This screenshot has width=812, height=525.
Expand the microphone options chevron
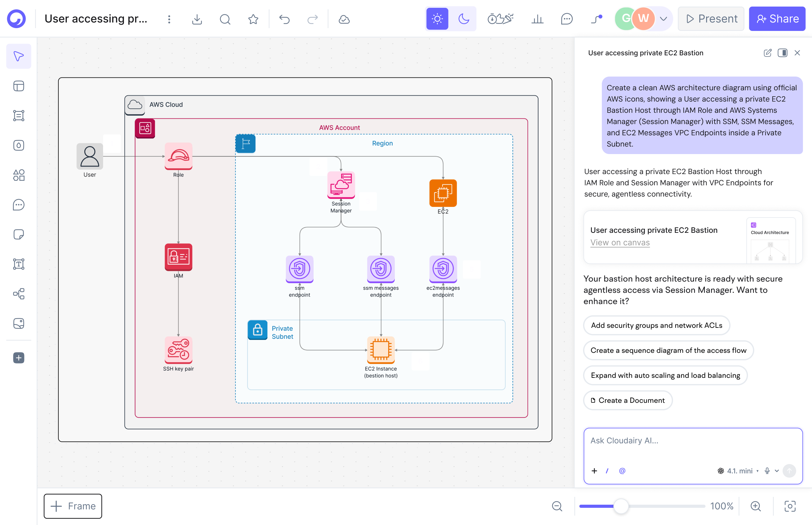777,471
